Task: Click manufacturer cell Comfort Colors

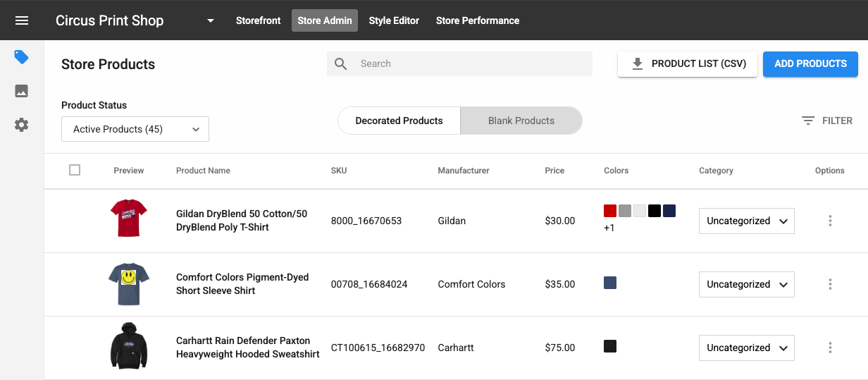Action: 471,284
